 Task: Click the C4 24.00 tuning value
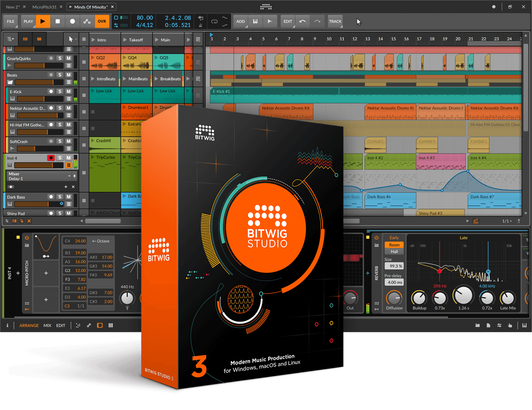[x=75, y=241]
